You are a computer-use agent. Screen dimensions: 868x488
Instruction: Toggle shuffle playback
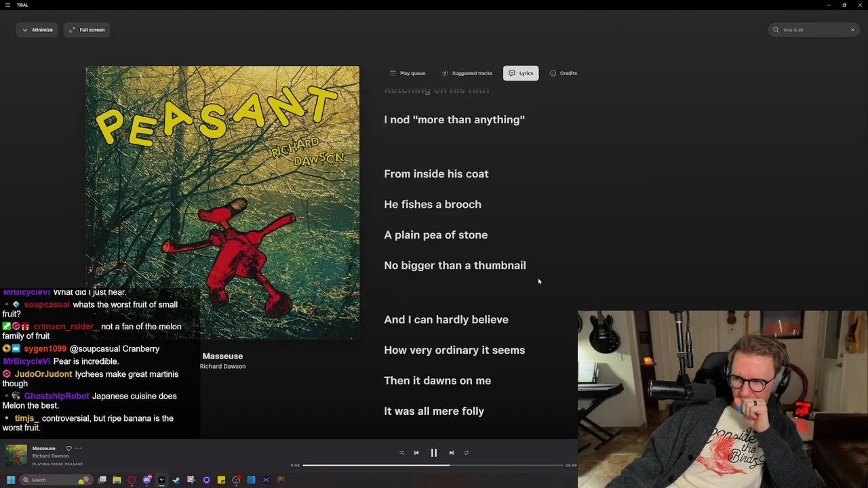pyautogui.click(x=401, y=453)
